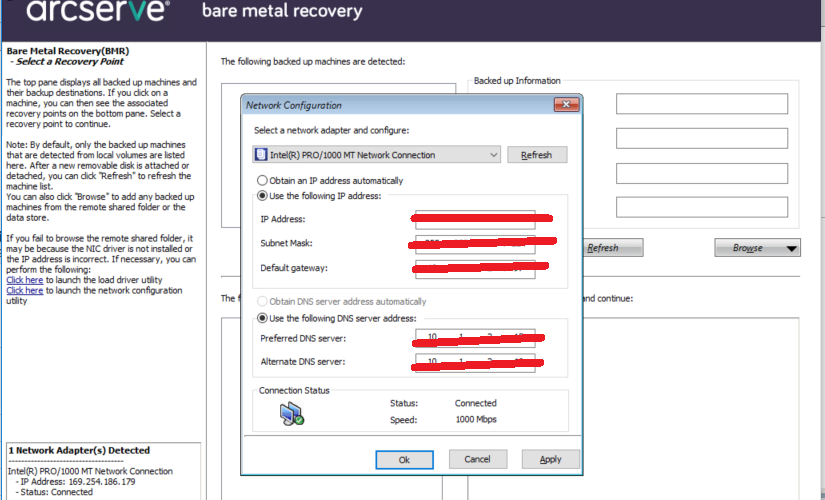Click the Alternate DNS server field
Image resolution: width=825 pixels, height=500 pixels.
(x=475, y=363)
